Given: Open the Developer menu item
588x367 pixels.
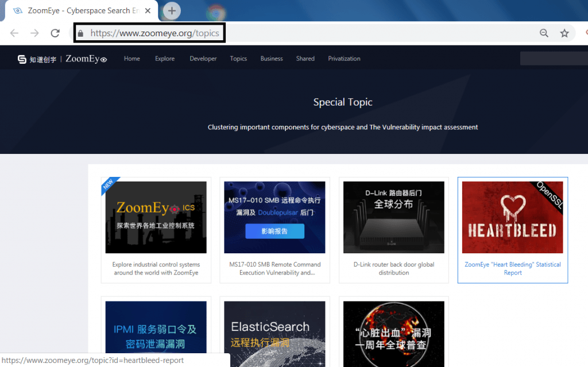Looking at the screenshot, I should pos(203,59).
